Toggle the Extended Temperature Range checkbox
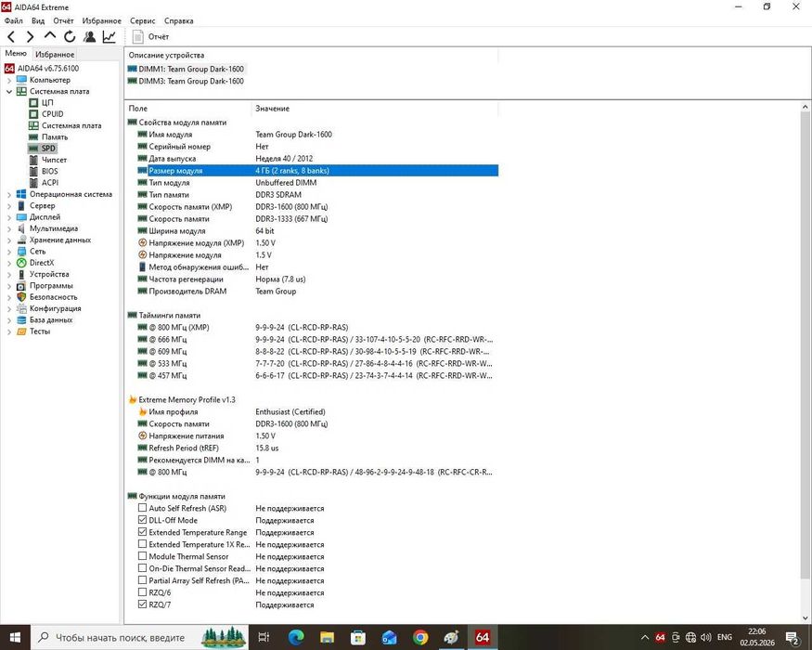Screen dimensions: 812x650 (142, 532)
